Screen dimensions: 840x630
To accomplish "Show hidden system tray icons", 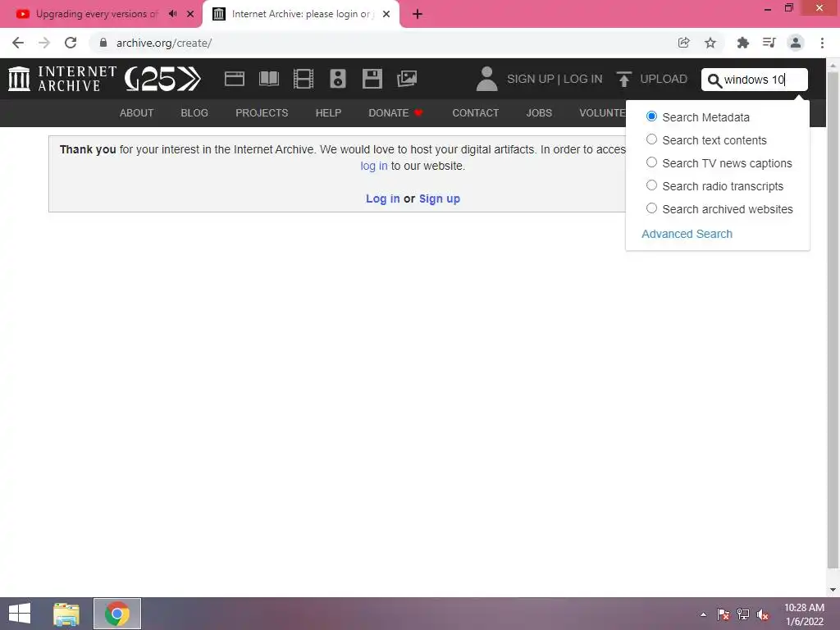I will pos(703,614).
